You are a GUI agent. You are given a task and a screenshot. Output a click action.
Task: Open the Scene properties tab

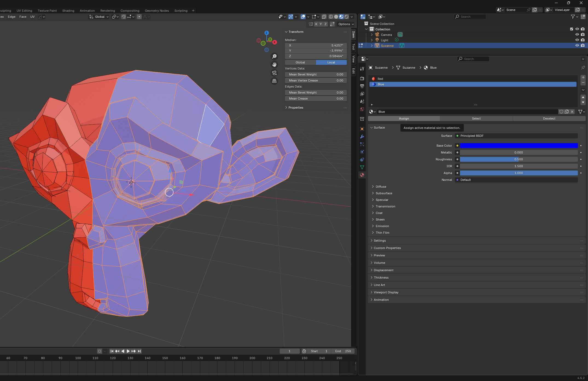click(362, 101)
